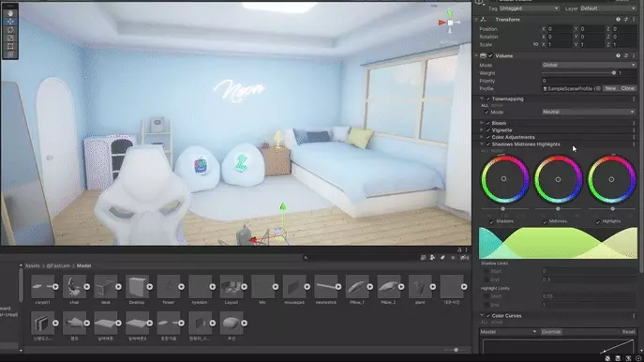Image resolution: width=644 pixels, height=362 pixels.
Task: Collapse the Transform component foldout
Action: [x=476, y=20]
